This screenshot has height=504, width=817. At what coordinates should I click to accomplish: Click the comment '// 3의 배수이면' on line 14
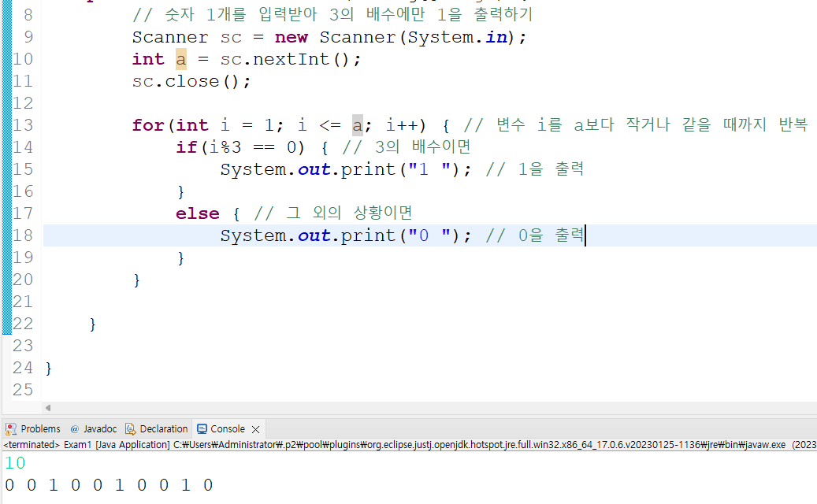407,146
